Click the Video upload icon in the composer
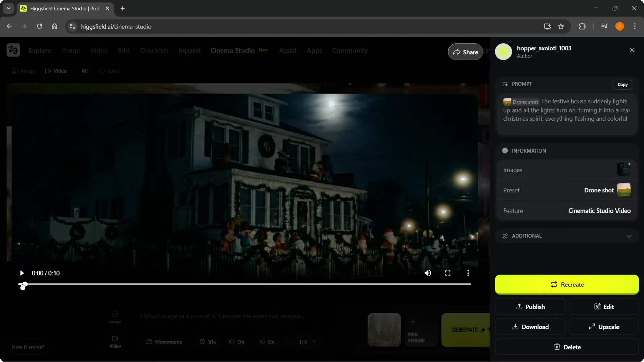 tap(115, 342)
